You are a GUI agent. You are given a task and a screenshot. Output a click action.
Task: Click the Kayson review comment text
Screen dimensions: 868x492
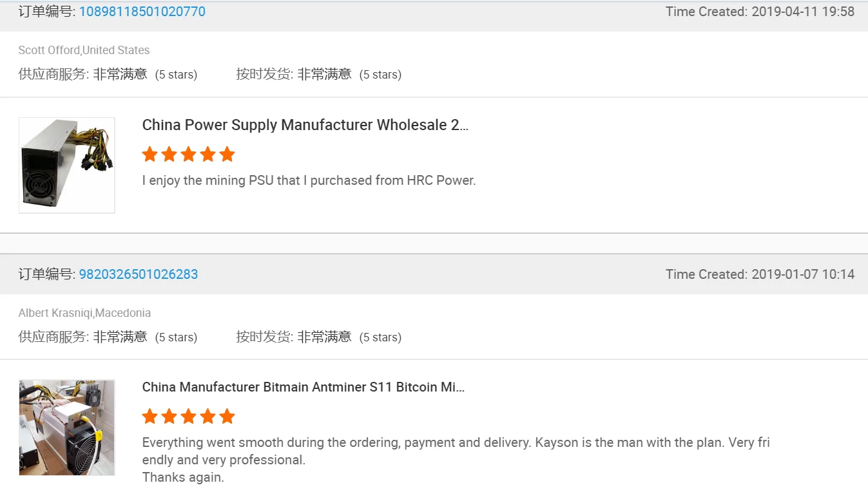click(x=456, y=460)
